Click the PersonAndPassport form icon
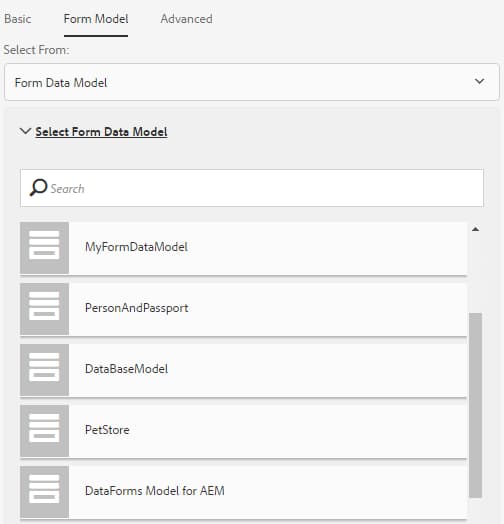The width and height of the screenshot is (504, 524). pyautogui.click(x=44, y=309)
